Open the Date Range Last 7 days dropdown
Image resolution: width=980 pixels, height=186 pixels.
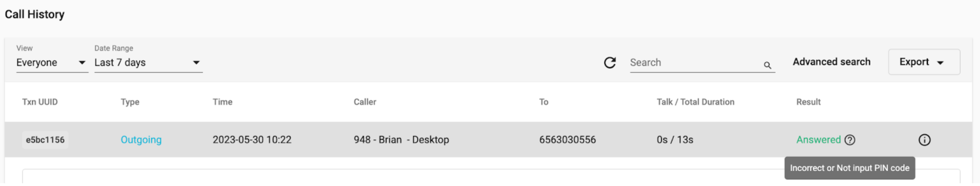coord(148,63)
